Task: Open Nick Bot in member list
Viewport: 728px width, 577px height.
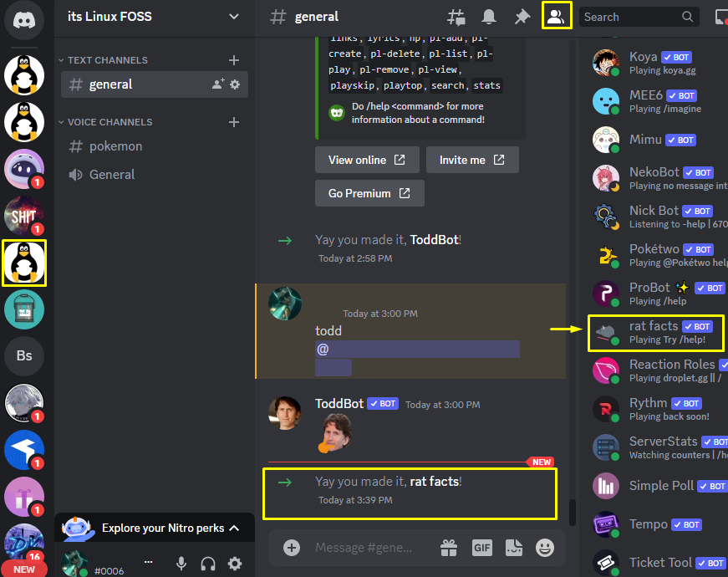Action: (658, 217)
